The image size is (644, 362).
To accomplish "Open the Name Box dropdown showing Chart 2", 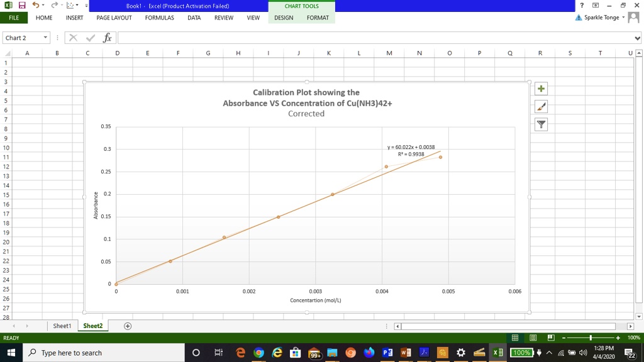I will coord(45,38).
